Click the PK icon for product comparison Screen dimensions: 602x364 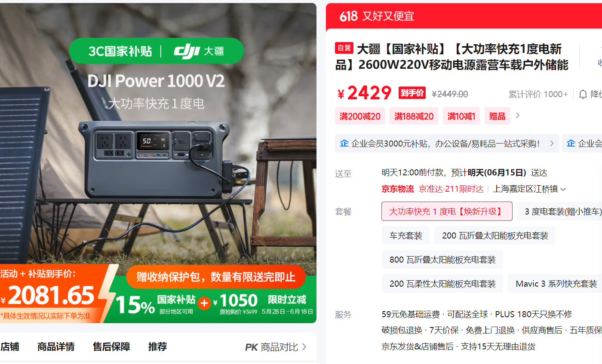252,347
